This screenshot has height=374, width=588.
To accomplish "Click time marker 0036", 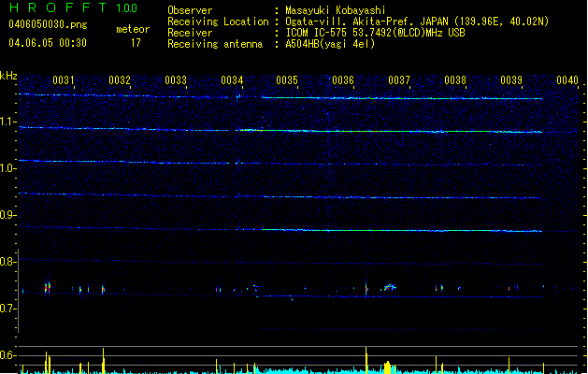I will tap(343, 80).
